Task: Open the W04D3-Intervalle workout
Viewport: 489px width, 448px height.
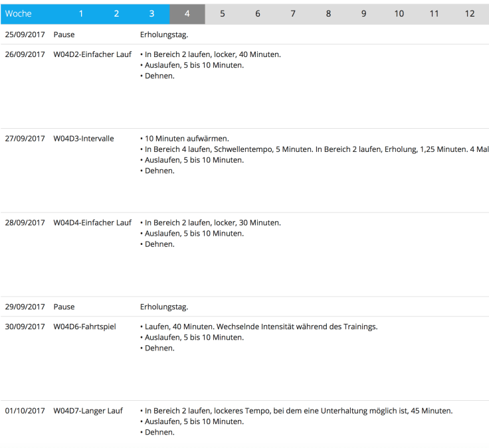Action: [84, 139]
